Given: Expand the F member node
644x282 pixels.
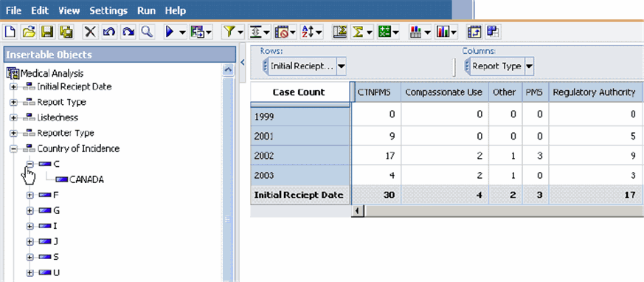Looking at the screenshot, I should click(x=30, y=196).
